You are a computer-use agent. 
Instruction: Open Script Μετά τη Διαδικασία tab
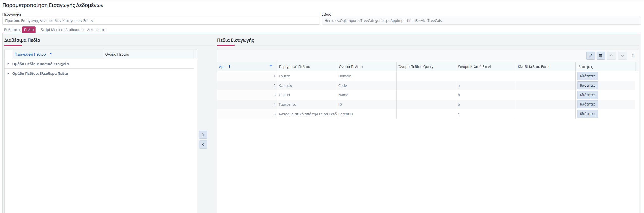click(x=62, y=30)
